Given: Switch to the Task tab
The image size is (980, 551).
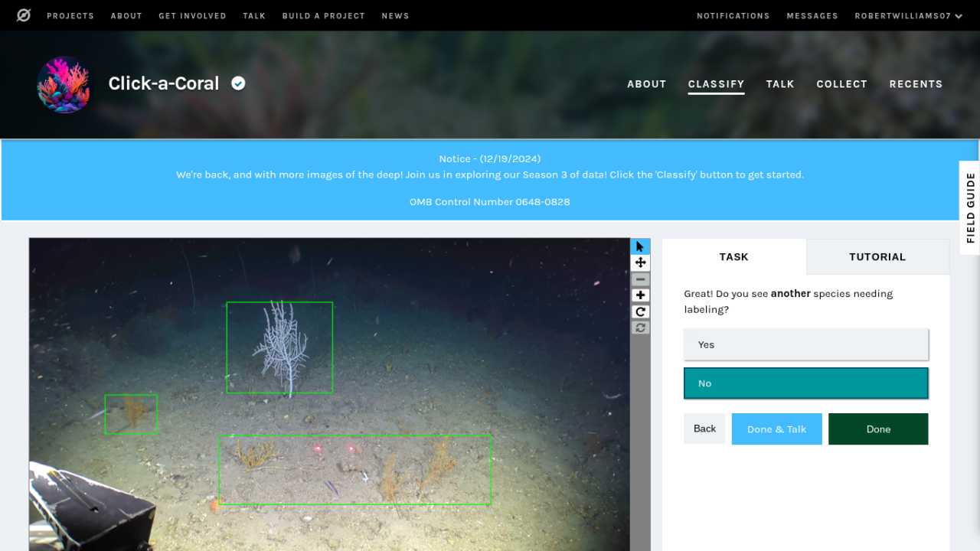Looking at the screenshot, I should point(733,257).
